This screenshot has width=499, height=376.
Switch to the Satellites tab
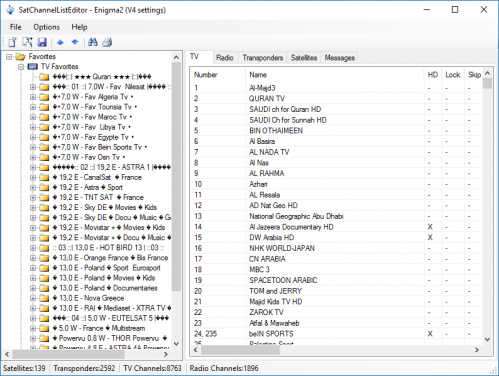304,58
